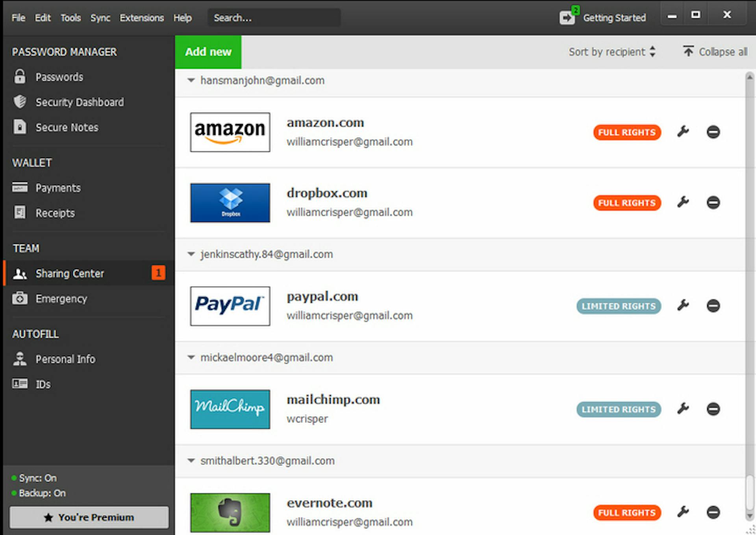Open the wrench settings for paypal.com

point(683,305)
